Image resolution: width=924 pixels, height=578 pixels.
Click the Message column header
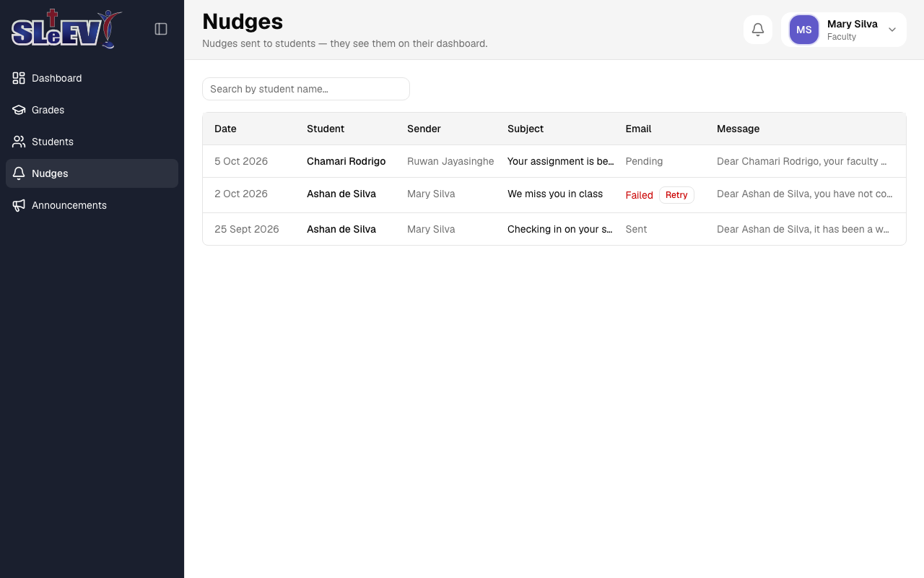pos(738,129)
